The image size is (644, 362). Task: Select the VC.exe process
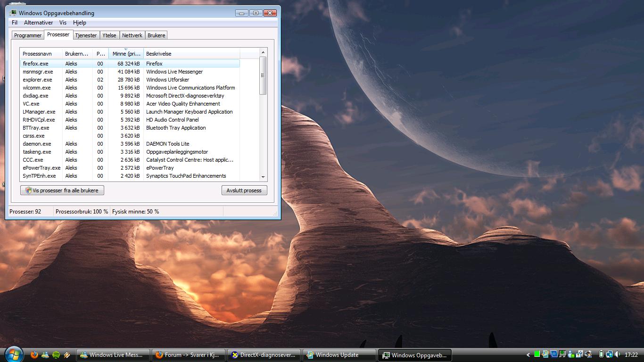(130, 104)
